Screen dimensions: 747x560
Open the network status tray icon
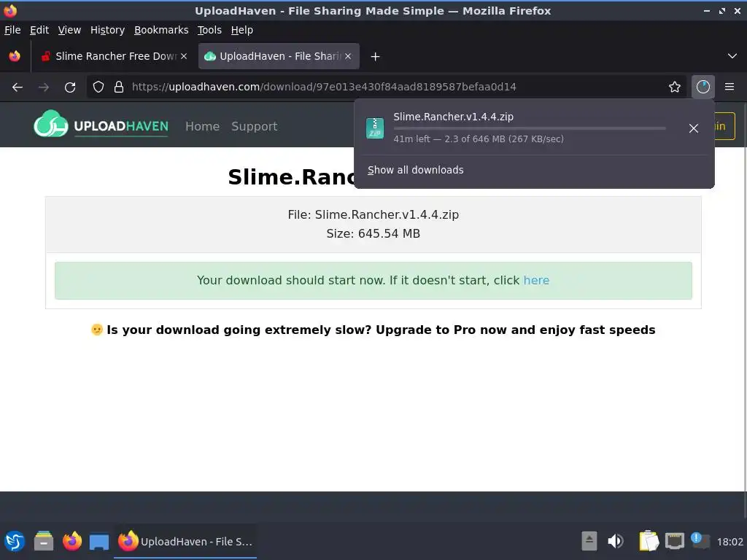(675, 542)
